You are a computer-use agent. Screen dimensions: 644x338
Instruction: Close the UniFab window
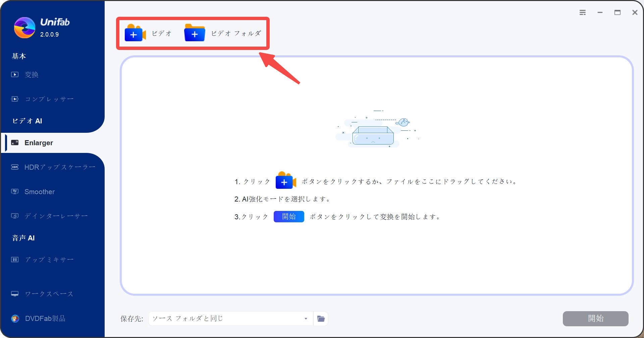click(635, 12)
